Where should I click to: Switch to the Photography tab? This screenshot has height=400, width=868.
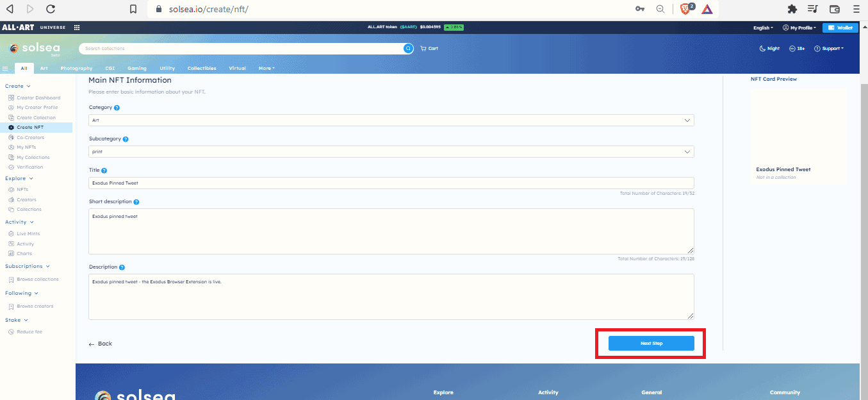(x=76, y=69)
